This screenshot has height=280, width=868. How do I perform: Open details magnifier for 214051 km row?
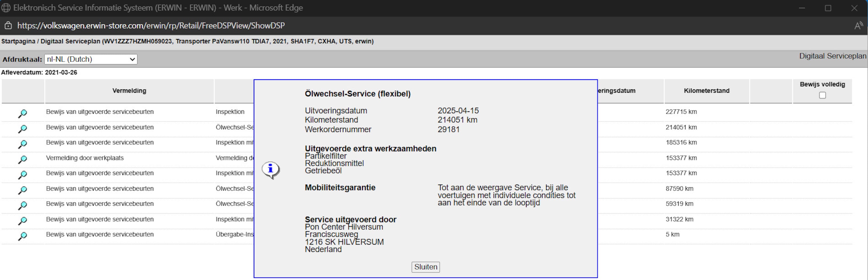pyautogui.click(x=23, y=129)
